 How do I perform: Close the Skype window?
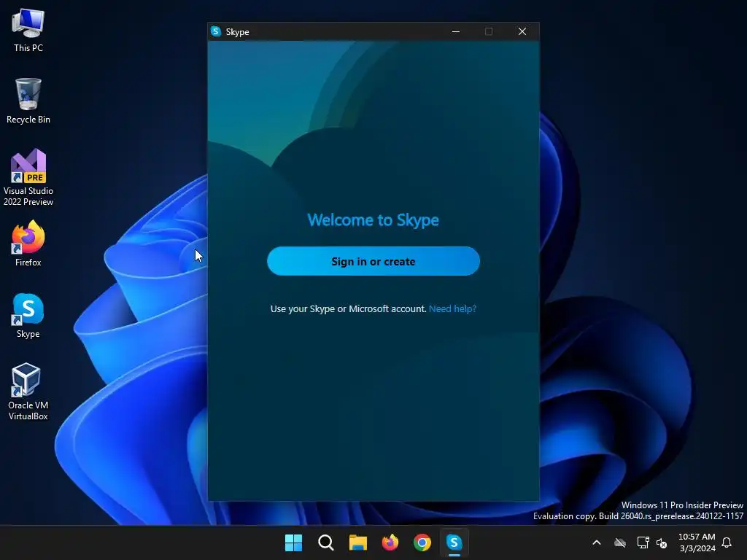tap(522, 31)
